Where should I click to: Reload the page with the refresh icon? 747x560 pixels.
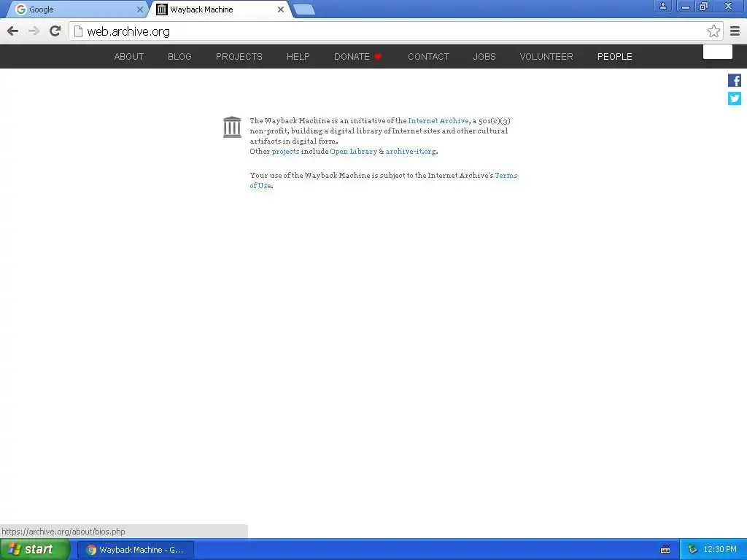(55, 31)
